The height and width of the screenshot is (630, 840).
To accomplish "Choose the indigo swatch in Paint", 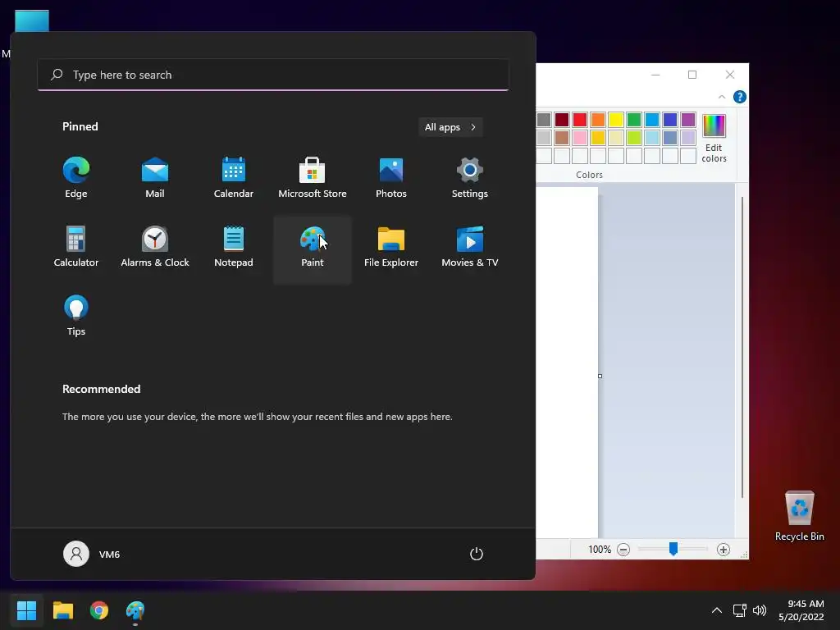I will pyautogui.click(x=670, y=120).
